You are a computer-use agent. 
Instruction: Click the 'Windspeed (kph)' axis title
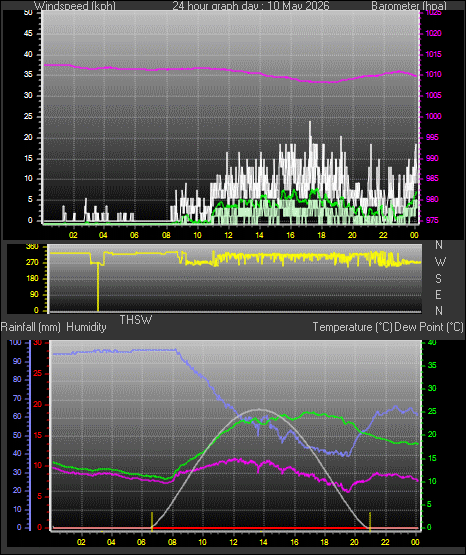pos(75,5)
